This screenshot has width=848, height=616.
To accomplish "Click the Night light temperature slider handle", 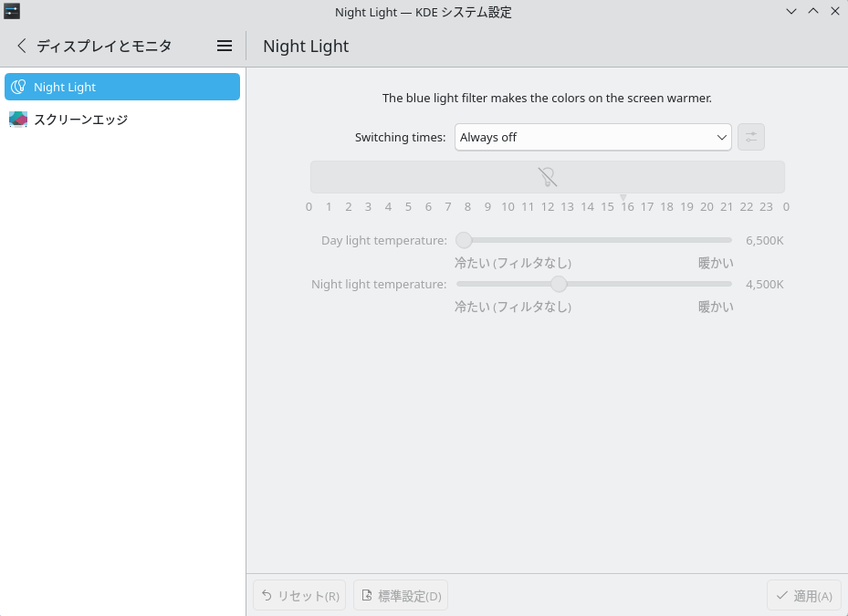I will coord(559,284).
